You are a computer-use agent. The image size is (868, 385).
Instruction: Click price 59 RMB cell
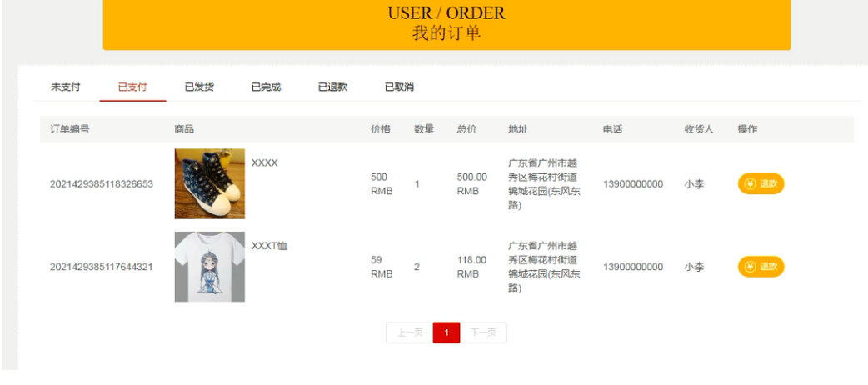382,267
